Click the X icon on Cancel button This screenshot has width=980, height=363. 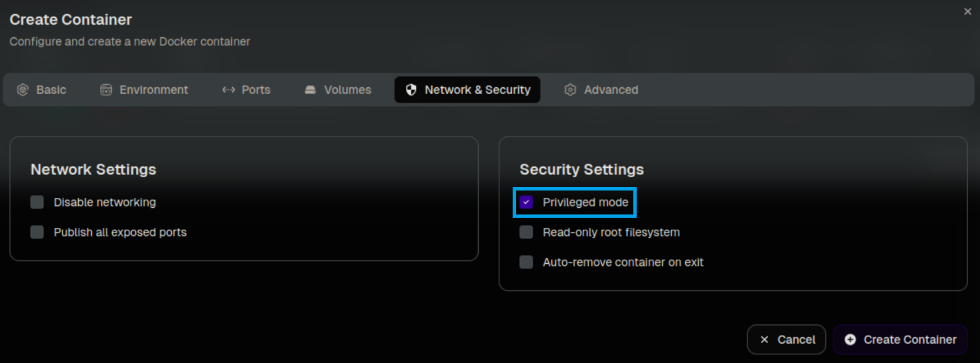tap(765, 340)
